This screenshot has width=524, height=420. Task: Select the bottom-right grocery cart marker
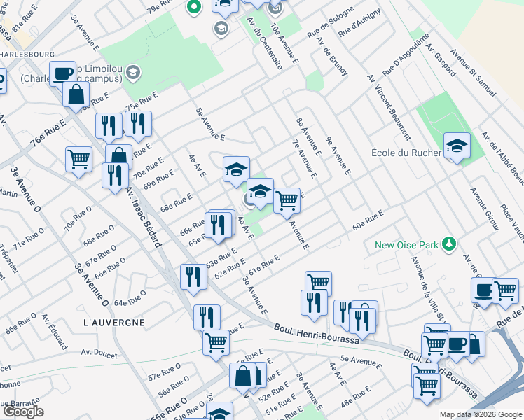[x=427, y=386]
